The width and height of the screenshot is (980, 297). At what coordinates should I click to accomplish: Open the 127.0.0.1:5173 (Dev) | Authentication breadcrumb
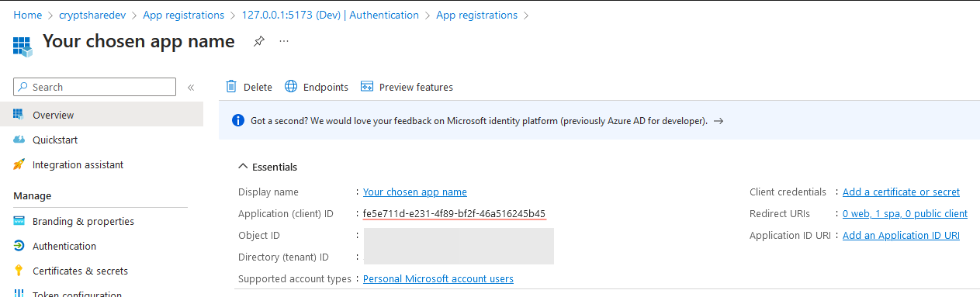(x=330, y=15)
